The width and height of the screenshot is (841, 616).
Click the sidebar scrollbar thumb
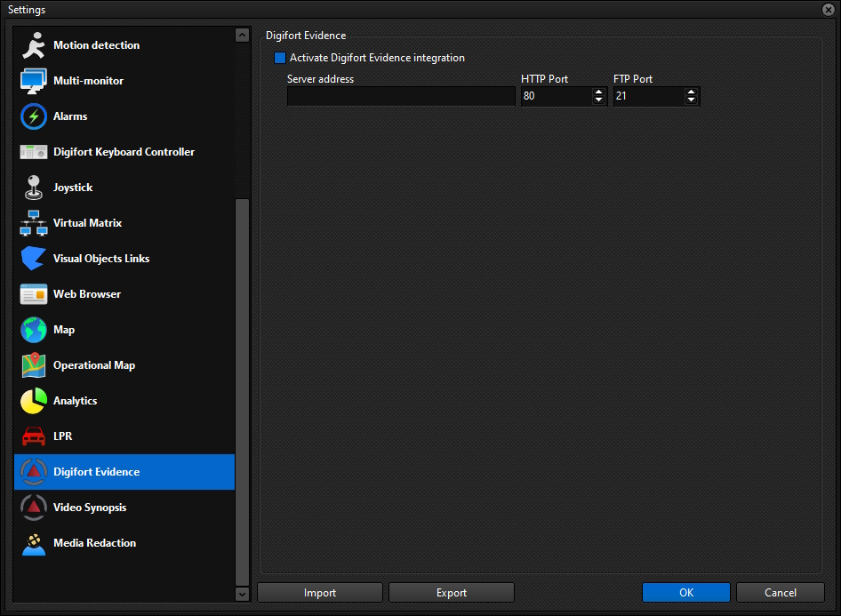pos(243,392)
